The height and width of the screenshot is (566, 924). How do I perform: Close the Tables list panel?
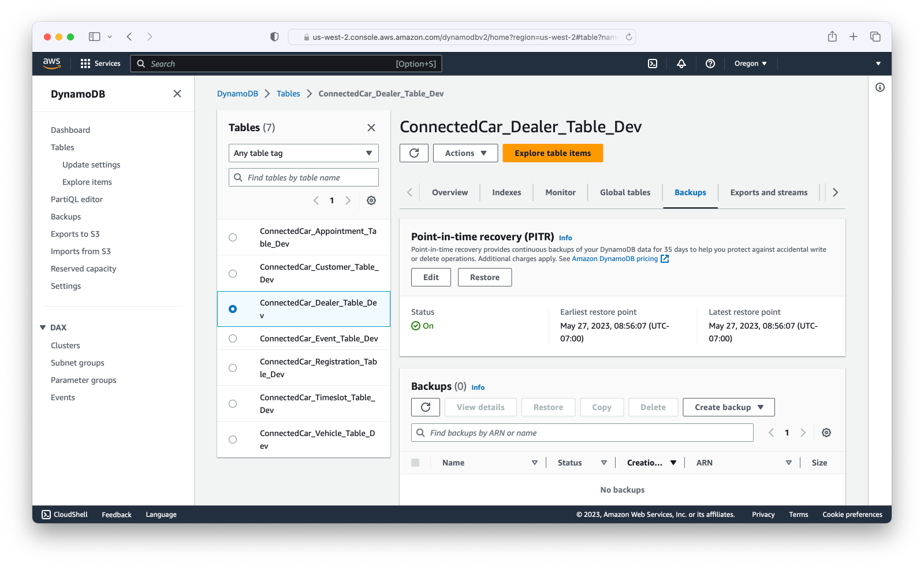pos(371,128)
